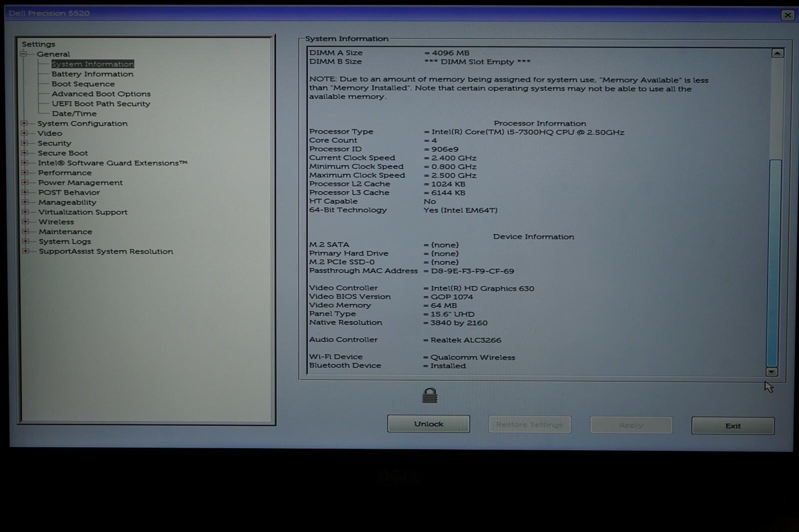This screenshot has height=532, width=799.
Task: Click the 'D8-9E-F3-F9-CF-69' MAC address value
Action: pyautogui.click(x=472, y=271)
